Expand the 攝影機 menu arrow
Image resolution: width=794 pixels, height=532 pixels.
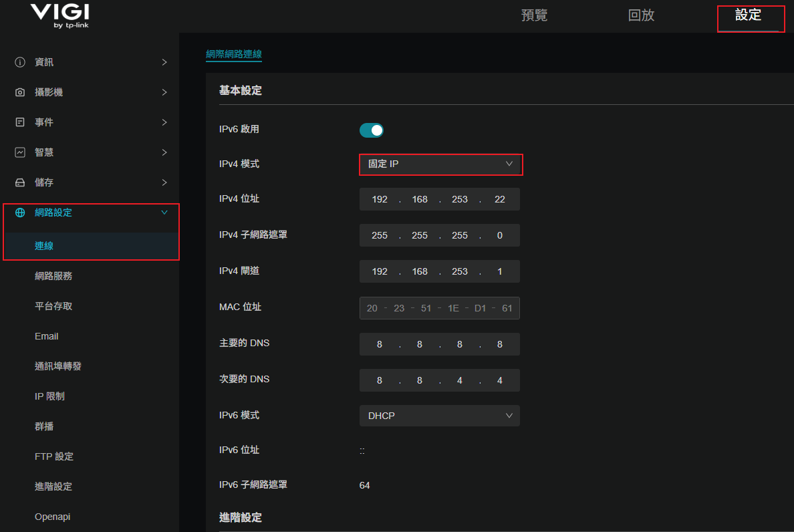coord(164,92)
